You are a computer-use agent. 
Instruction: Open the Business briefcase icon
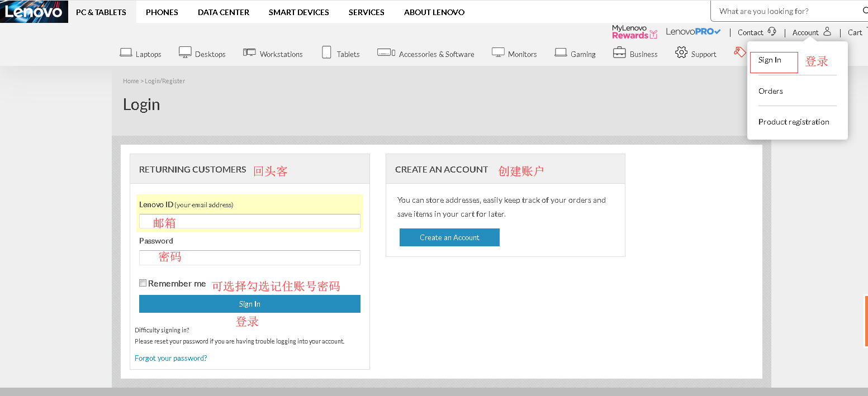click(x=619, y=53)
